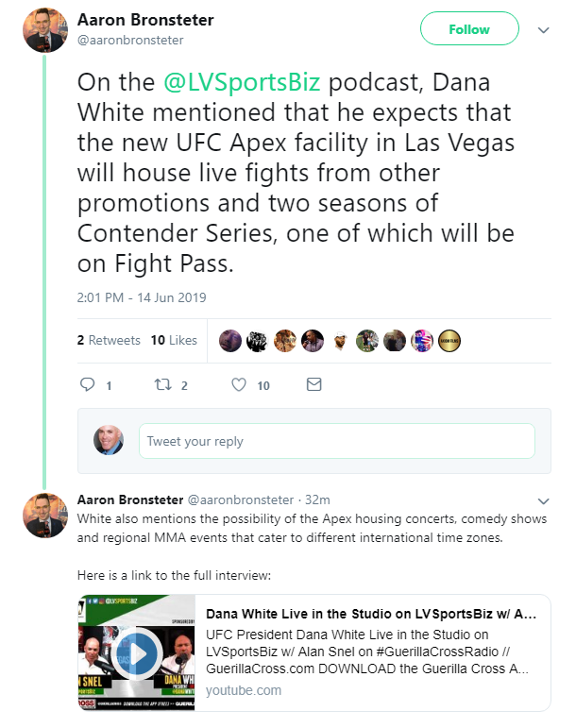Click the @aaronbronsteter handle under name

point(130,41)
